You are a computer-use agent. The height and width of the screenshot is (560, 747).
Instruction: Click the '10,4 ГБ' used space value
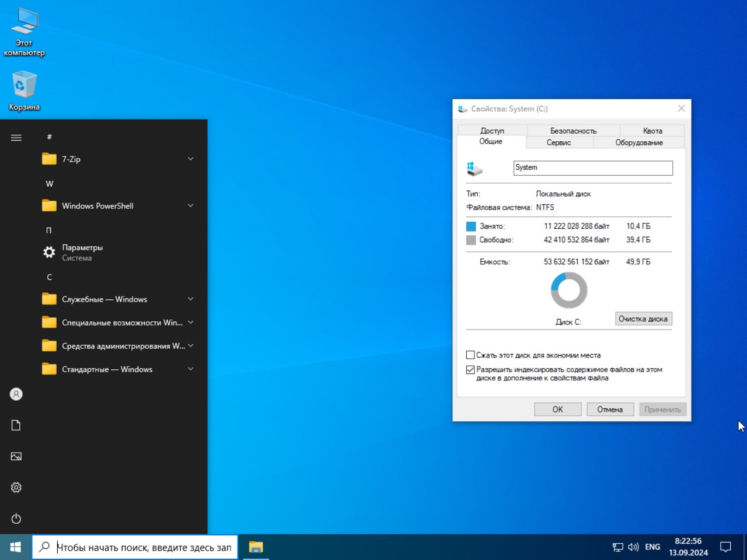pyautogui.click(x=638, y=226)
